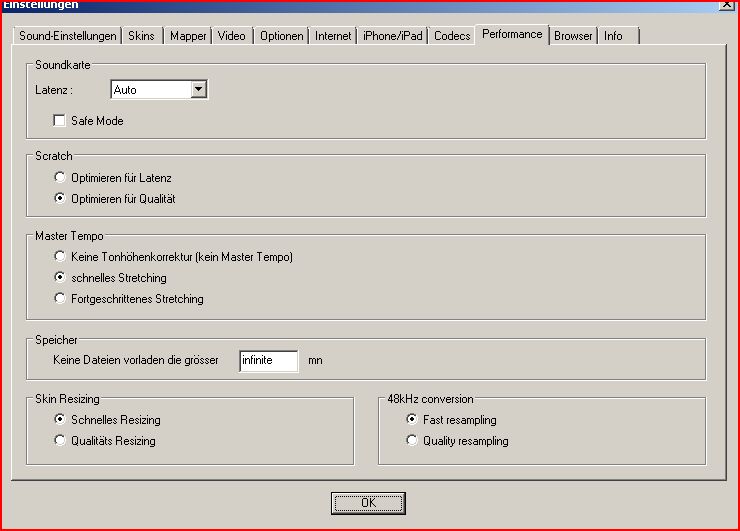Open the Latenz dropdown arrow
This screenshot has width=740, height=531.
coord(199,89)
